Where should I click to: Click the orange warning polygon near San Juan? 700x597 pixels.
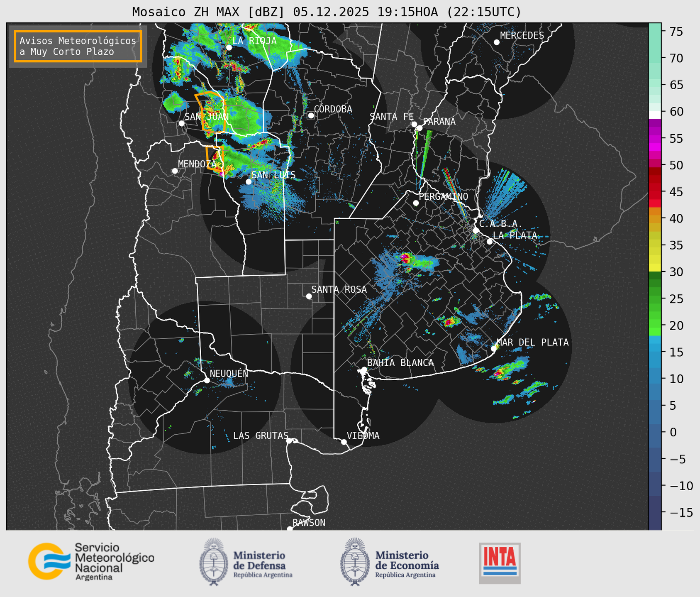[211, 112]
